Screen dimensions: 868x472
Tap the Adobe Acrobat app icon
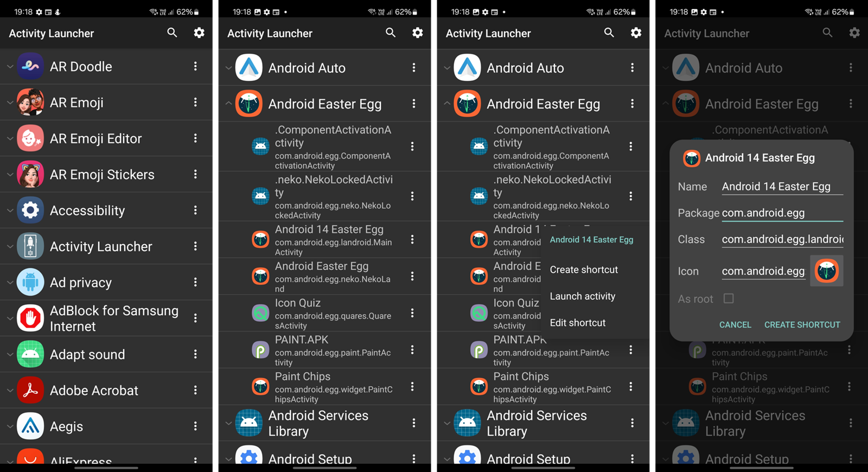coord(30,390)
